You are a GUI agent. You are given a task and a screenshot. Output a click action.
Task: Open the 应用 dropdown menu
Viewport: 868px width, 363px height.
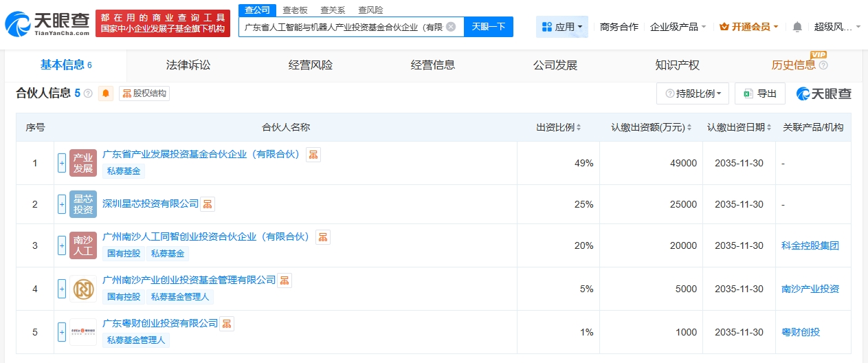click(562, 27)
